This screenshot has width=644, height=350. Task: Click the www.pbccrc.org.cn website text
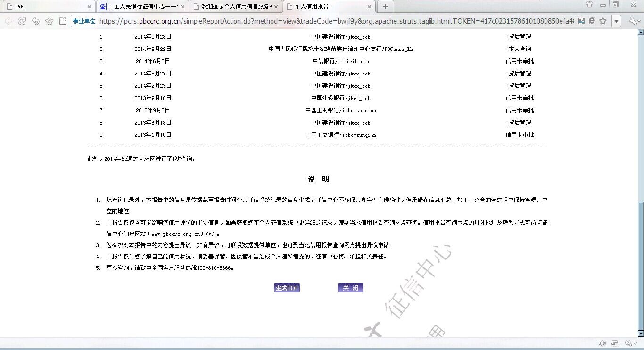click(x=176, y=234)
